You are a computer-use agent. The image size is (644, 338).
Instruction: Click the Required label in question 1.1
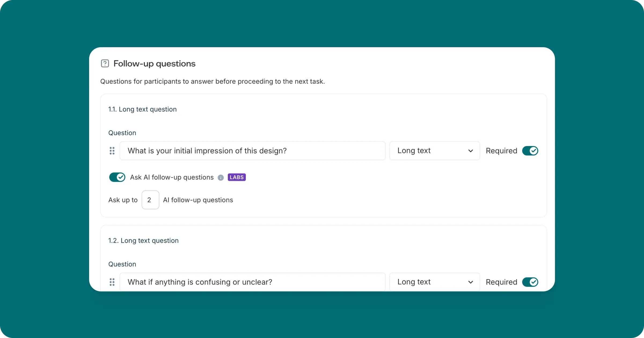point(501,151)
